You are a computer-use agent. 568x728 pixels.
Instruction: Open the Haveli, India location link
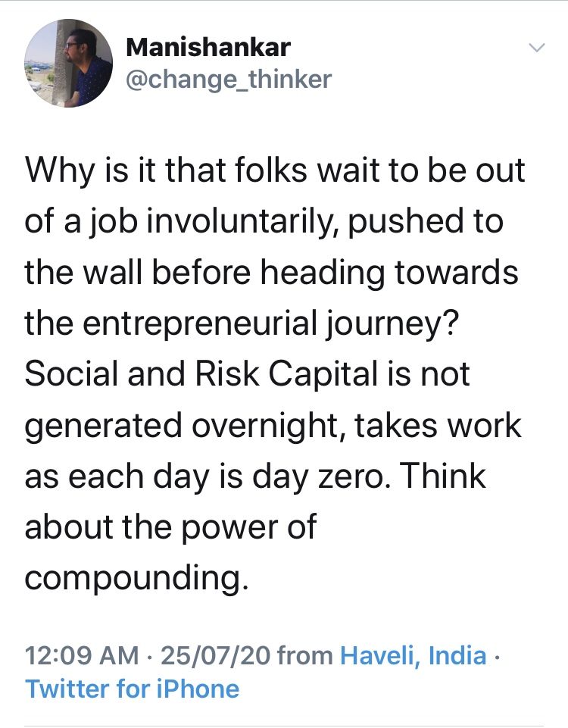click(x=414, y=655)
